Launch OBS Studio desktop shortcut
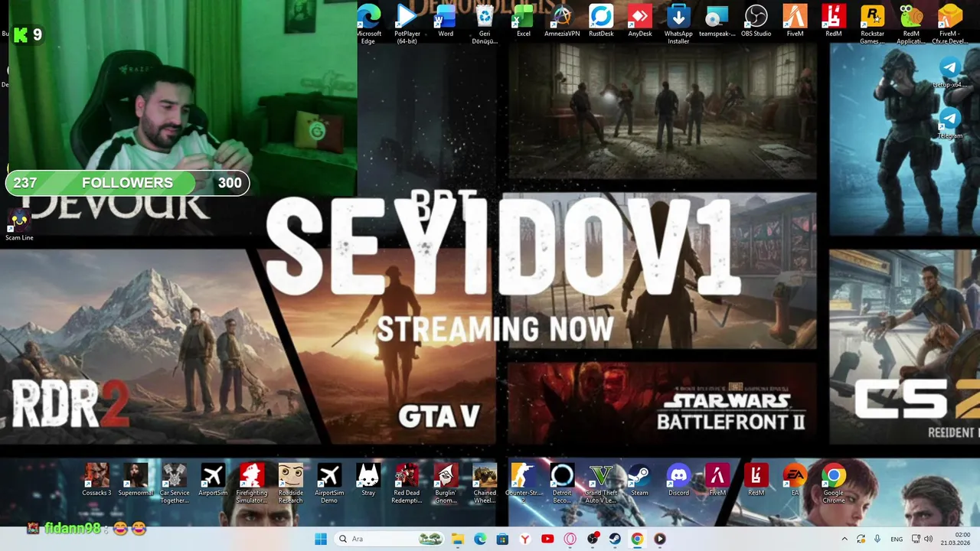The image size is (980, 551). coord(756,21)
